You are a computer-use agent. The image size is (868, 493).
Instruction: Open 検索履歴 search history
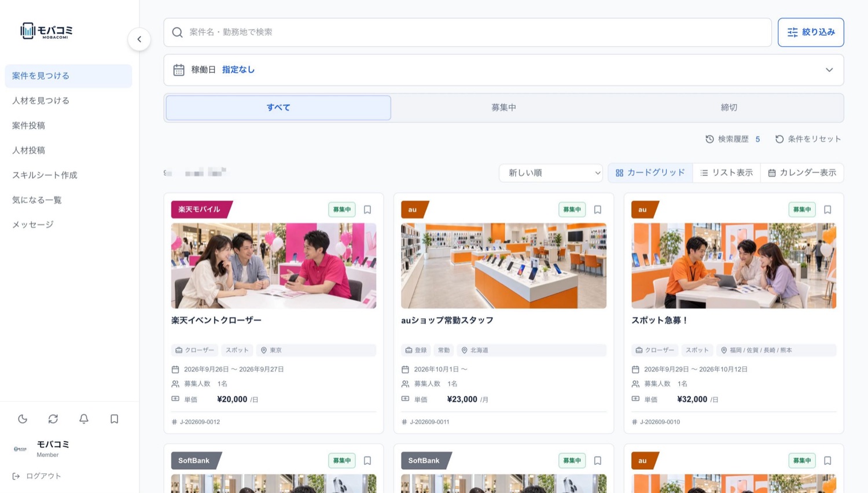(733, 139)
